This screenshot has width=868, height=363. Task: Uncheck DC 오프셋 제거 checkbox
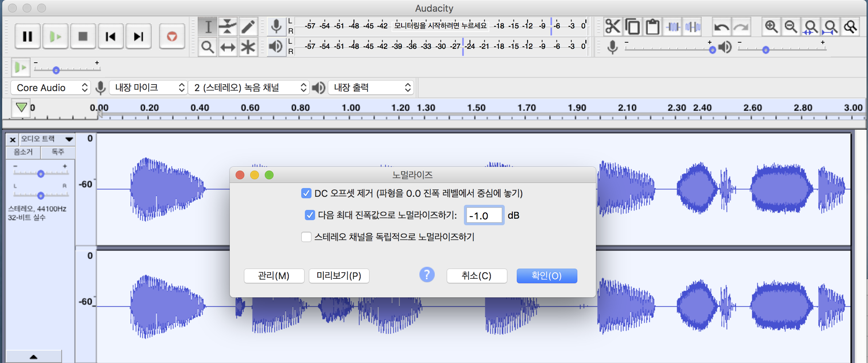[306, 193]
